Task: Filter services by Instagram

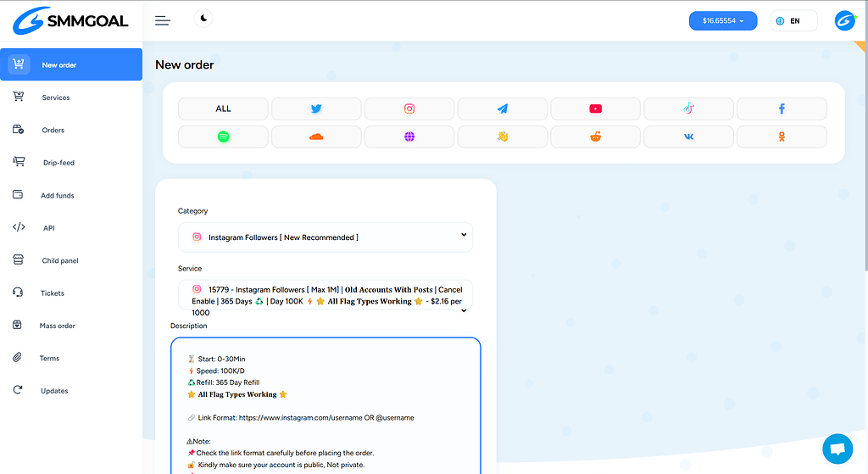Action: click(x=409, y=109)
